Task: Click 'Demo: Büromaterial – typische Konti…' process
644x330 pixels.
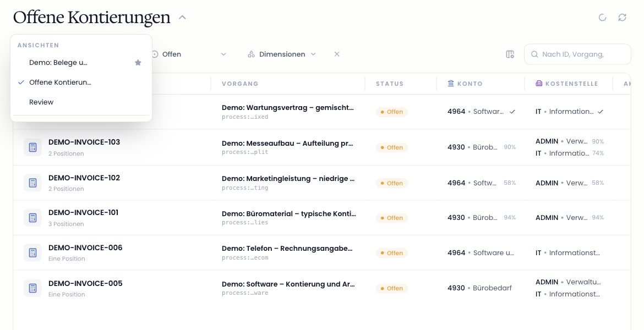Action: [x=289, y=213]
